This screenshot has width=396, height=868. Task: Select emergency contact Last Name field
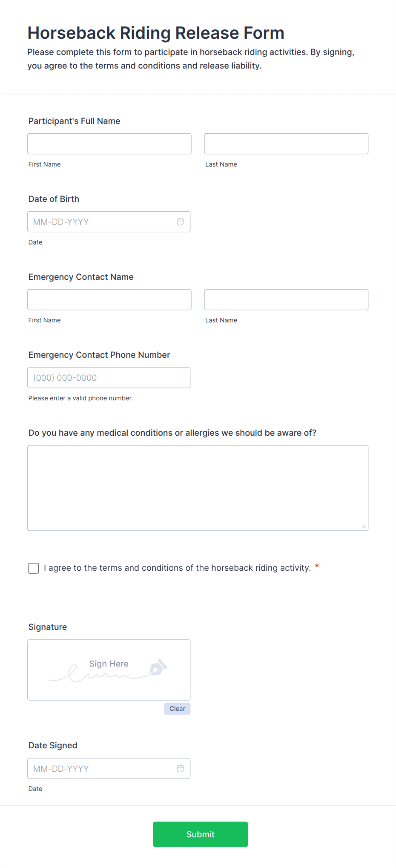(x=286, y=300)
